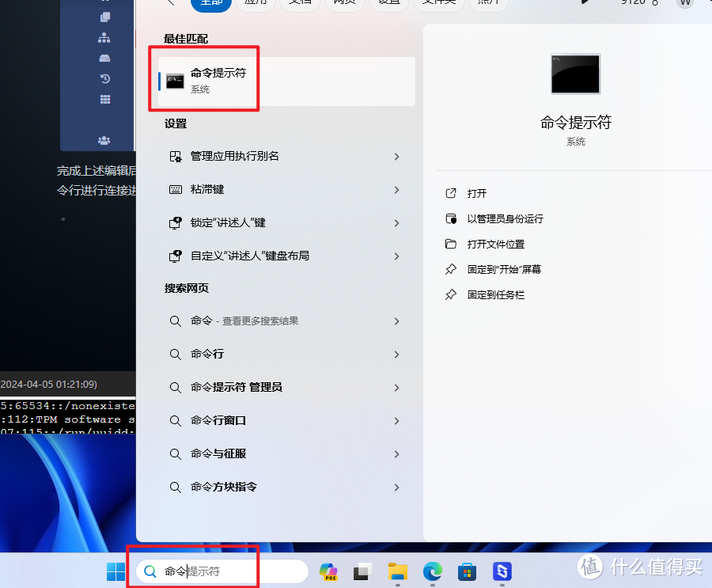Switch to the 全部 filter tab

point(211,3)
